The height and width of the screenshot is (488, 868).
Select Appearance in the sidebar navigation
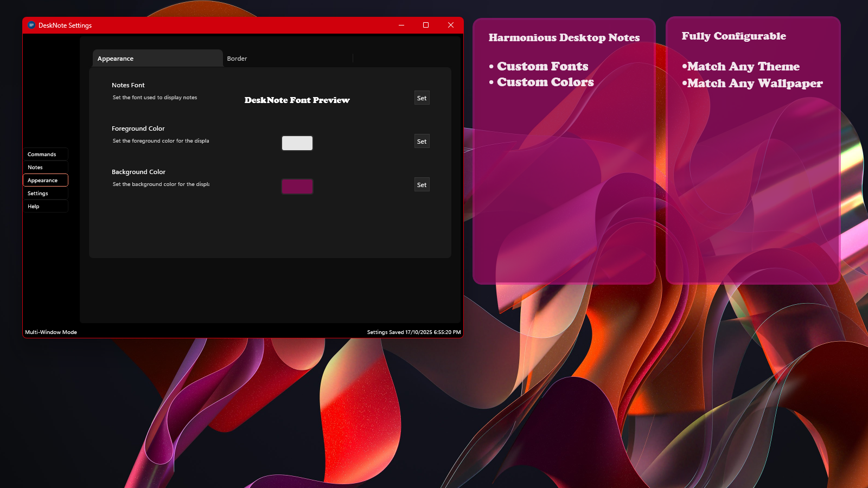45,180
